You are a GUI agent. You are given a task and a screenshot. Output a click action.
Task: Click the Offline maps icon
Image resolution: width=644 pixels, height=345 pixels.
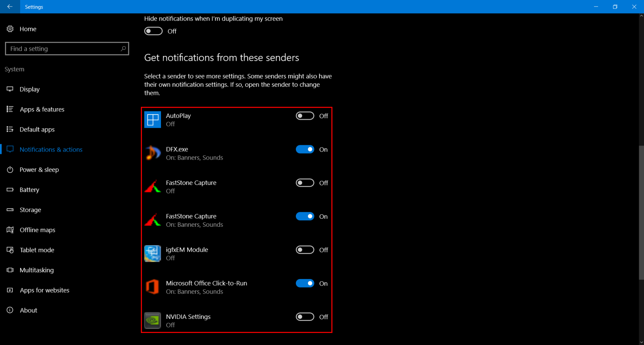[10, 230]
